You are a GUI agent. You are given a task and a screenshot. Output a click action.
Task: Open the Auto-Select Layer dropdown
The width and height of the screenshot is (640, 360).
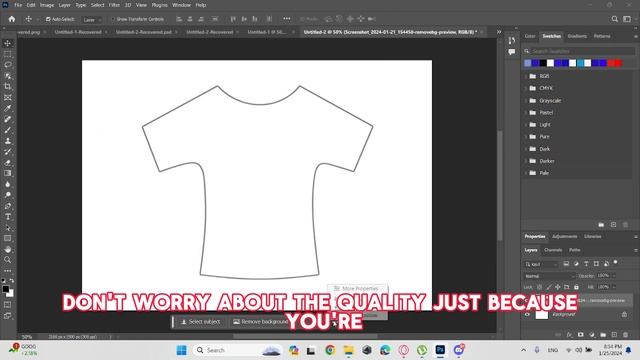point(92,20)
